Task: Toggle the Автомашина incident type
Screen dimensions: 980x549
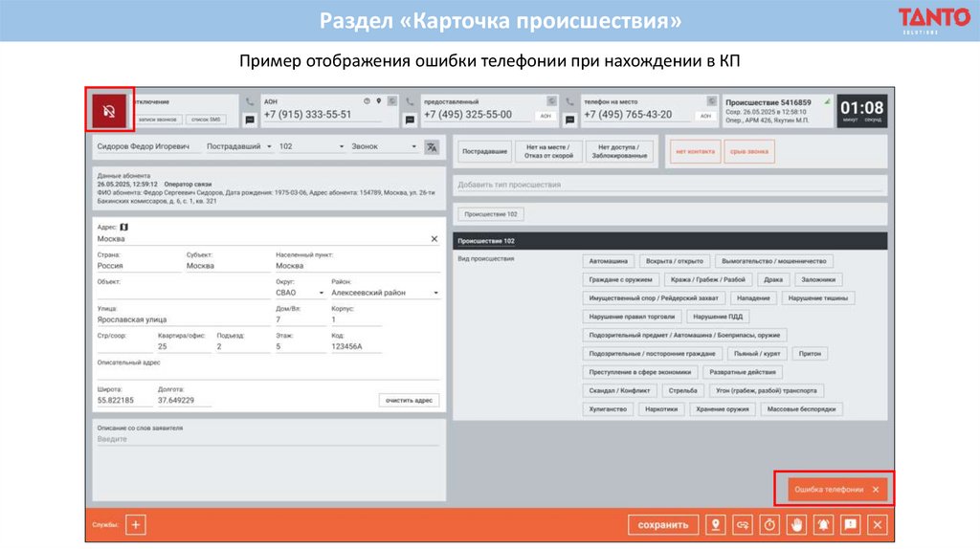Action: (608, 261)
